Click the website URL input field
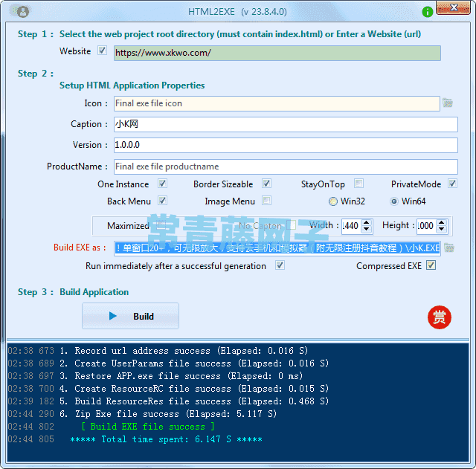This screenshot has width=476, height=469. 277,53
